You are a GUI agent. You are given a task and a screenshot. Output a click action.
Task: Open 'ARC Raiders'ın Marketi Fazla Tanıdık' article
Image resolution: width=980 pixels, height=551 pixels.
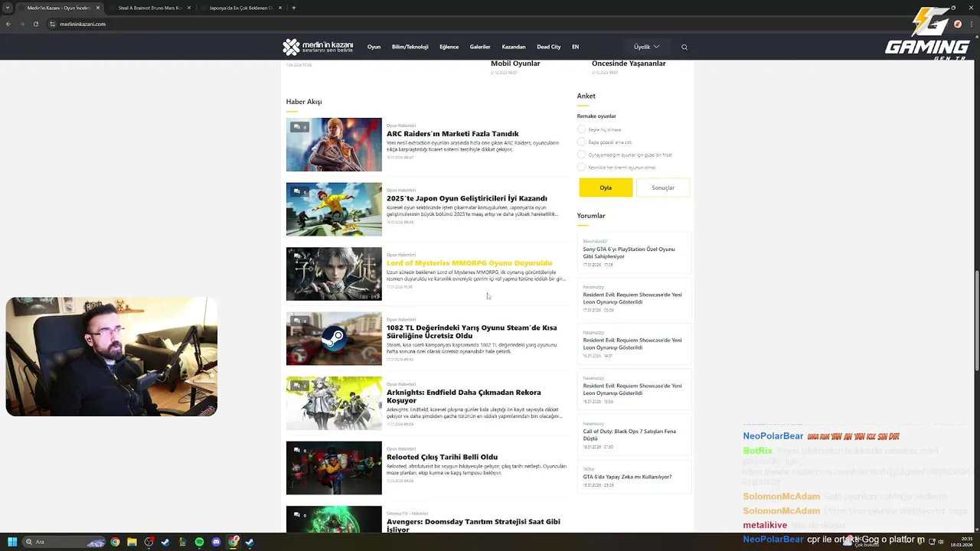pyautogui.click(x=452, y=134)
